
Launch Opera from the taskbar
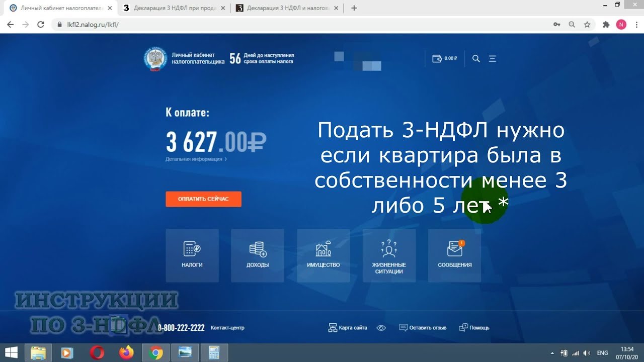tap(97, 353)
